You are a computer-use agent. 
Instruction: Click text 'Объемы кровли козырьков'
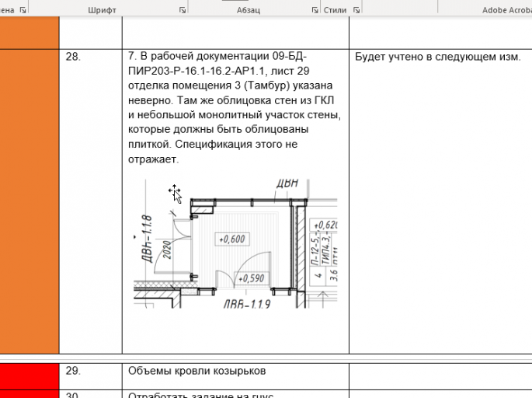coord(196,371)
